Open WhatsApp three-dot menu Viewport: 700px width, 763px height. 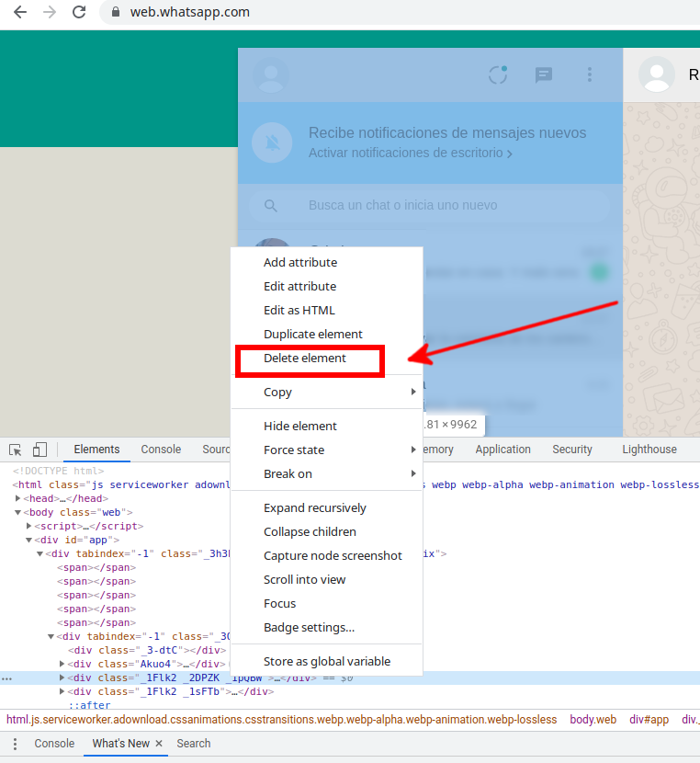[590, 75]
